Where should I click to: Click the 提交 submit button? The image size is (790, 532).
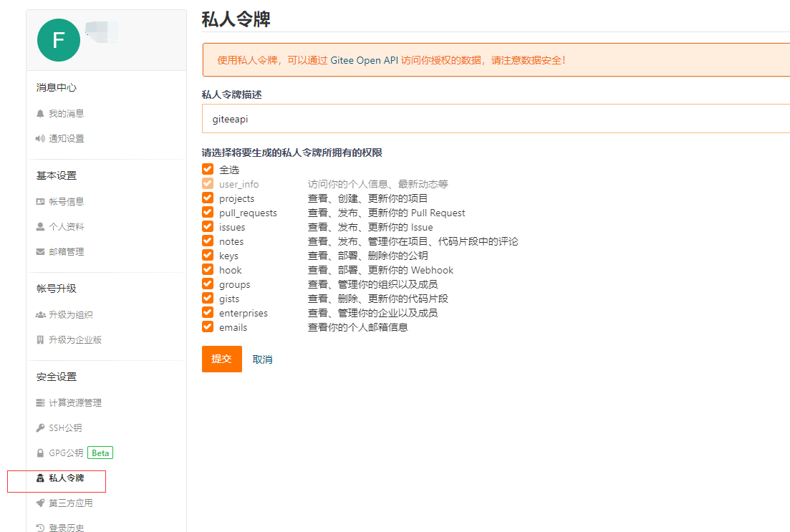(x=221, y=358)
